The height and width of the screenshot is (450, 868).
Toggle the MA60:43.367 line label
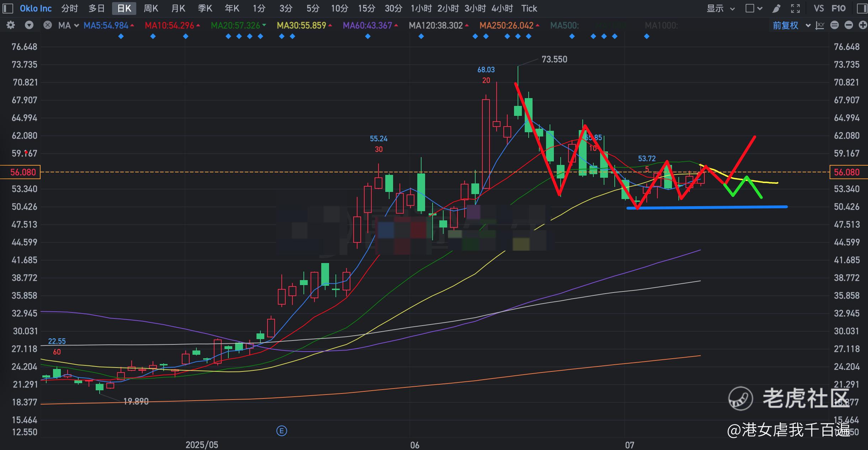(370, 25)
